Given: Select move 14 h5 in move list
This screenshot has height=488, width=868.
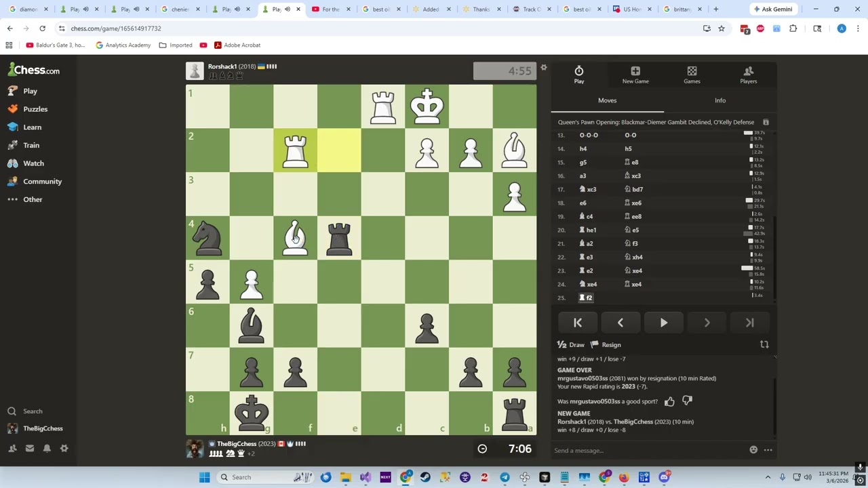Looking at the screenshot, I should click(628, 148).
